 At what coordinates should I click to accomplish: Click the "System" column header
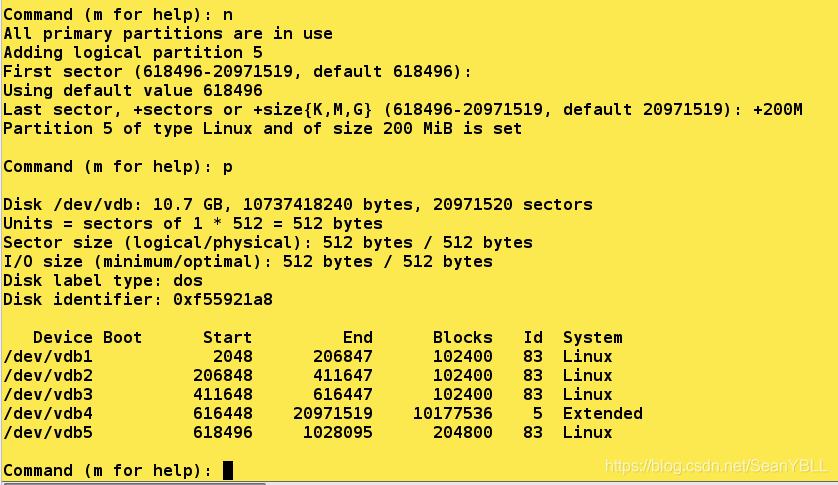tap(593, 337)
